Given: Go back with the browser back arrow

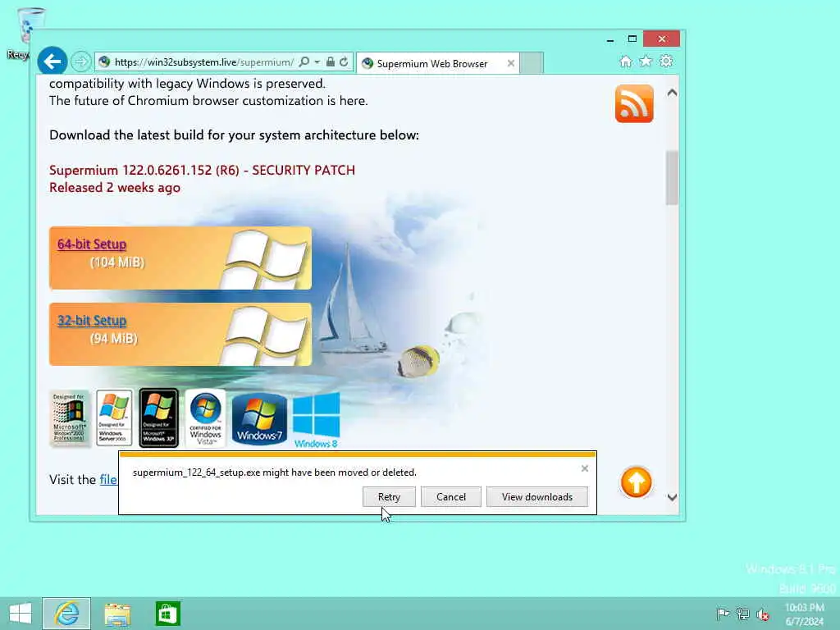Looking at the screenshot, I should [52, 62].
